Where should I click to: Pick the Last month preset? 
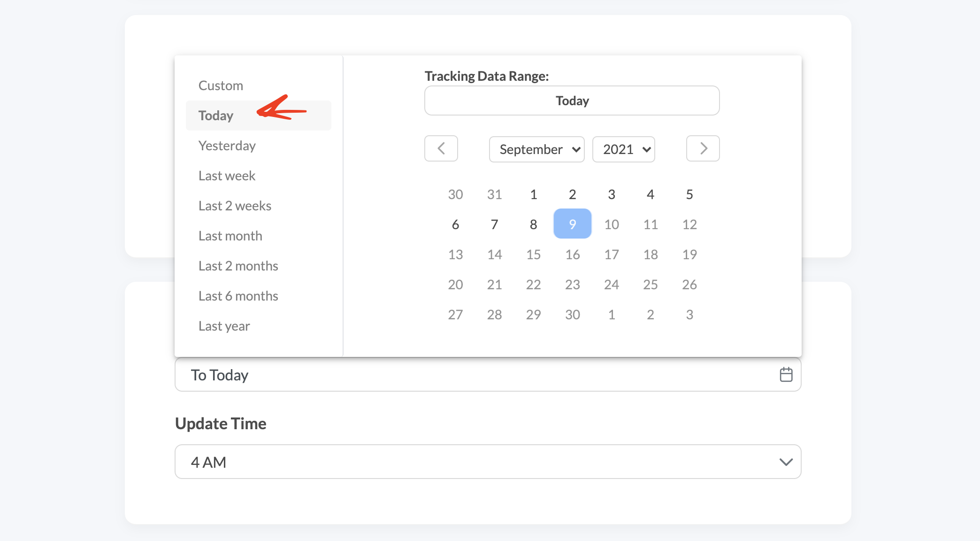259,236
